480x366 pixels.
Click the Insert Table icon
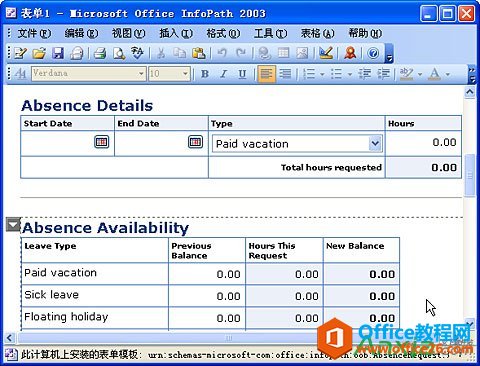(283, 53)
